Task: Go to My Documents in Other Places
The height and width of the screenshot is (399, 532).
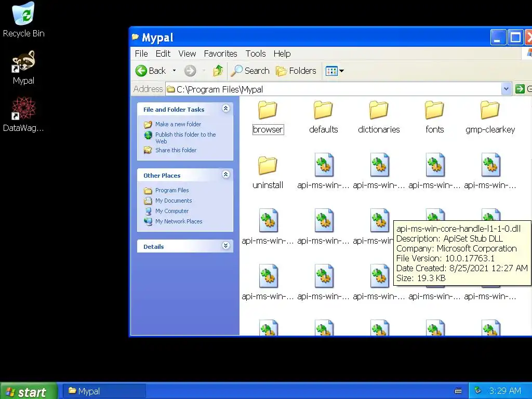Action: pyautogui.click(x=174, y=201)
